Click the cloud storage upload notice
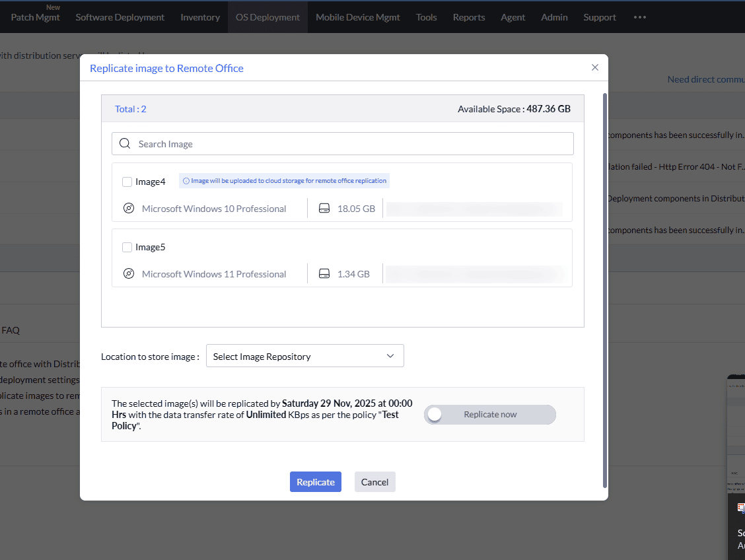745x560 pixels. pos(284,180)
